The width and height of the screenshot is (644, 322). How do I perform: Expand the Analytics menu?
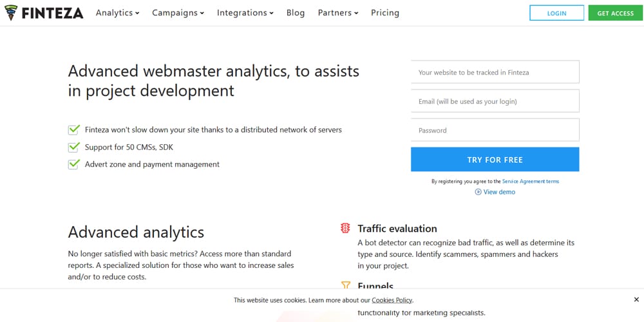[117, 13]
